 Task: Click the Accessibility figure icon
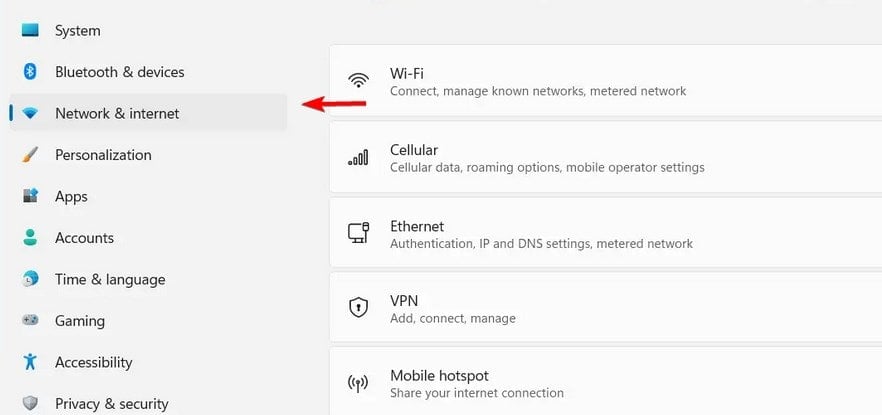coord(30,362)
